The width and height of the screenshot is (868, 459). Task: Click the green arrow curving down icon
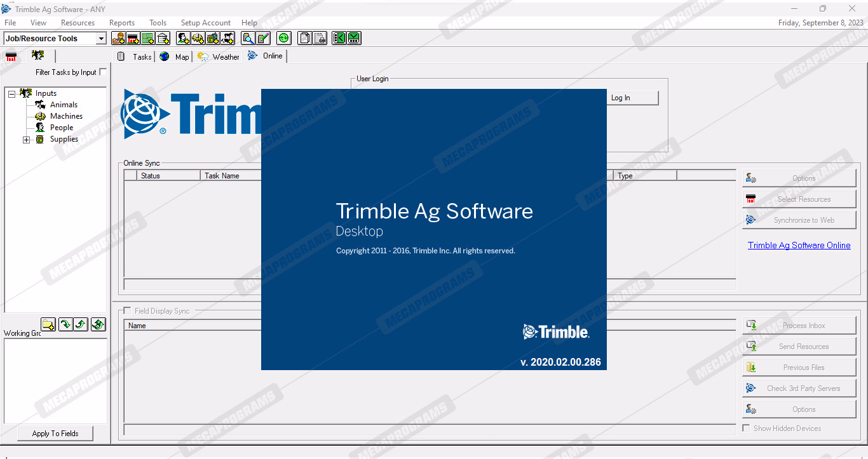65,324
